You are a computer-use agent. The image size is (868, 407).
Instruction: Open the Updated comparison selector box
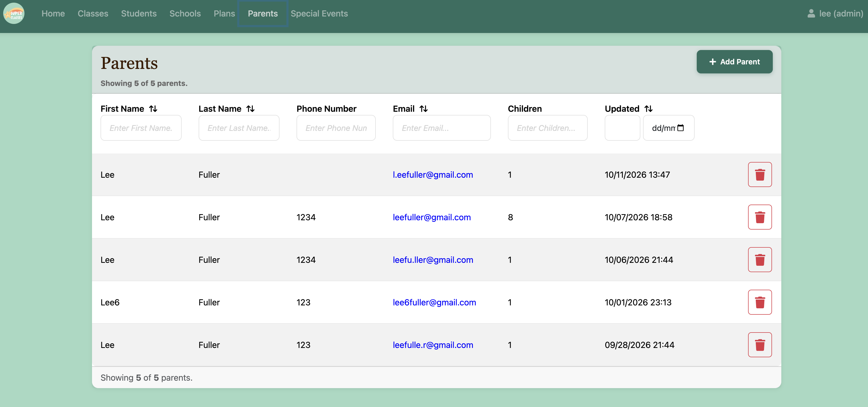(622, 128)
